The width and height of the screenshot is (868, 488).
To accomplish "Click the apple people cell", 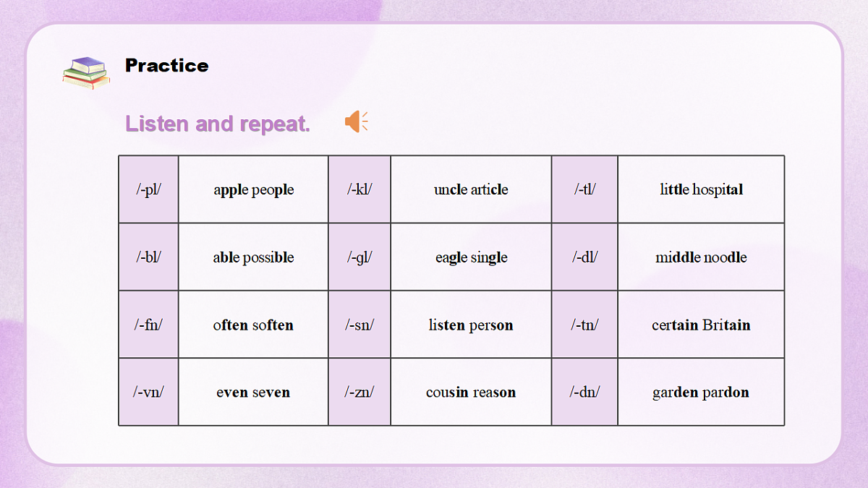I will 253,189.
